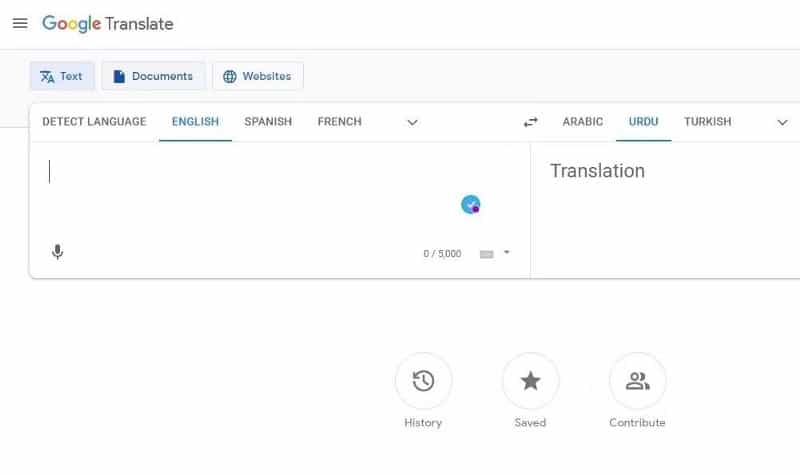Switch to Documents translation mode

pyautogui.click(x=153, y=76)
